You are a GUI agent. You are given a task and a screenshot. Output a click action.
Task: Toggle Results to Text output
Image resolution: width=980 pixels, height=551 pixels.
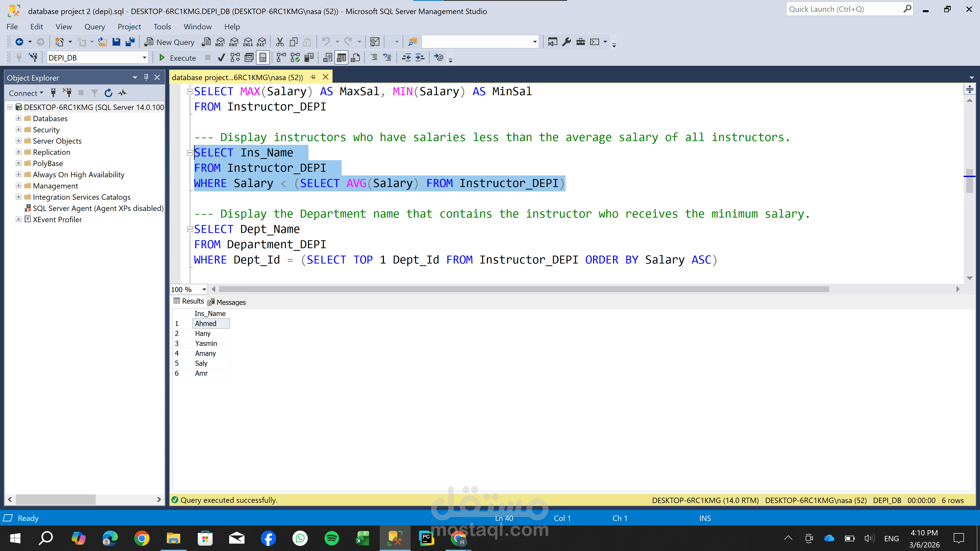327,58
